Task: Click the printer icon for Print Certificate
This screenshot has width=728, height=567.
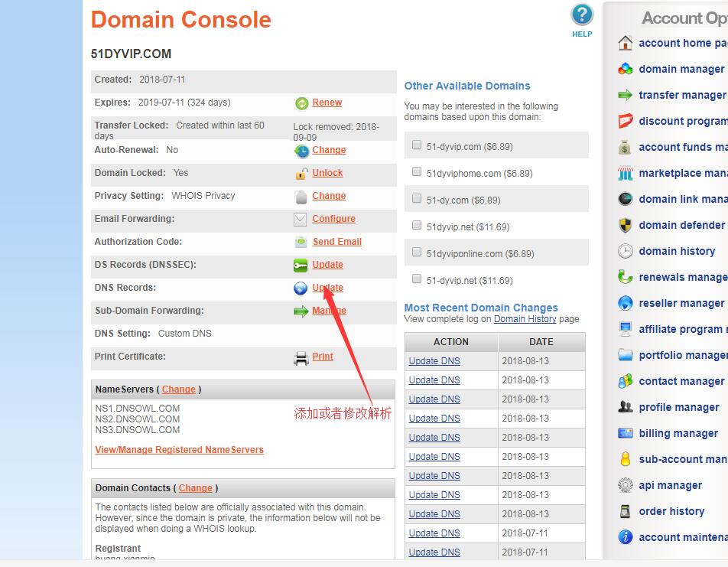Action: click(x=301, y=357)
